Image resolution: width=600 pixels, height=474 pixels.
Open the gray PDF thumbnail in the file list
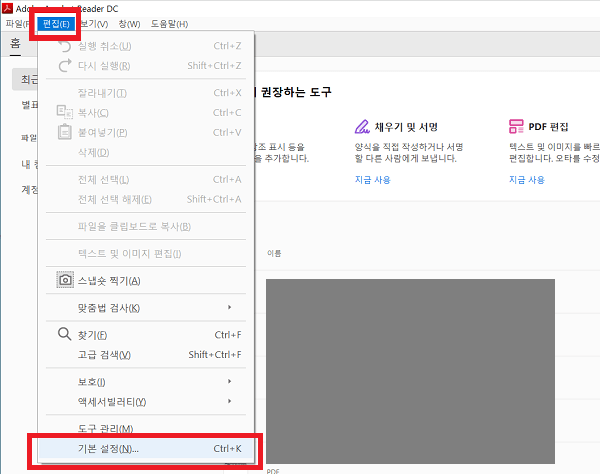[410, 371]
